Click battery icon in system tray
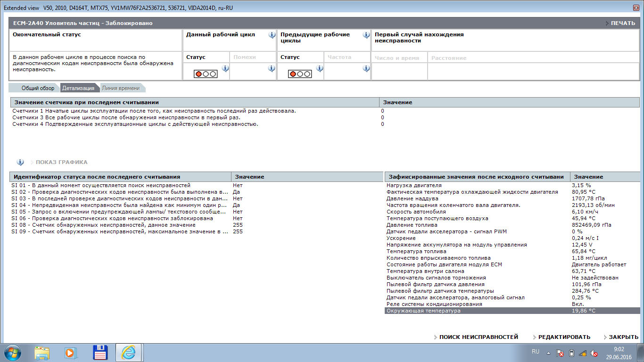The height and width of the screenshot is (362, 644). [571, 353]
